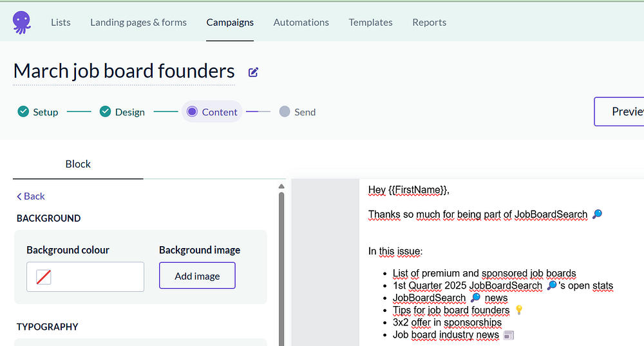Select the Block tab
Image resolution: width=644 pixels, height=346 pixels.
coord(78,164)
